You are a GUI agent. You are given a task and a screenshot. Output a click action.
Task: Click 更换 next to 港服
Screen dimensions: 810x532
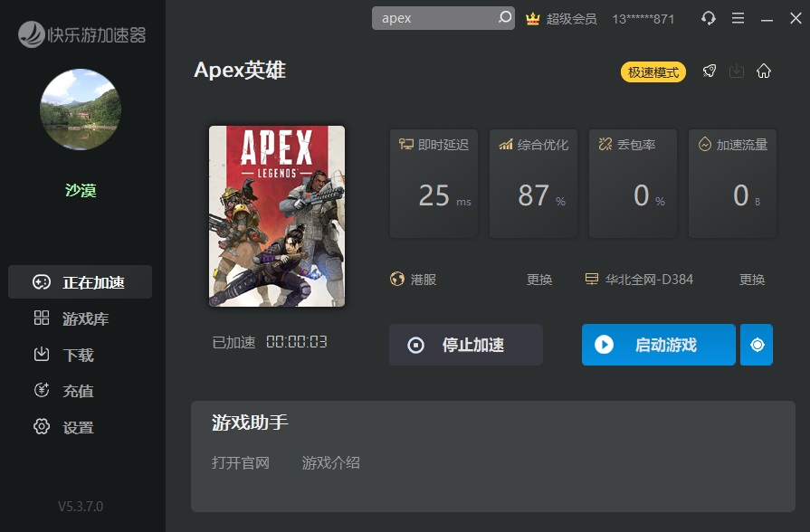pyautogui.click(x=539, y=280)
